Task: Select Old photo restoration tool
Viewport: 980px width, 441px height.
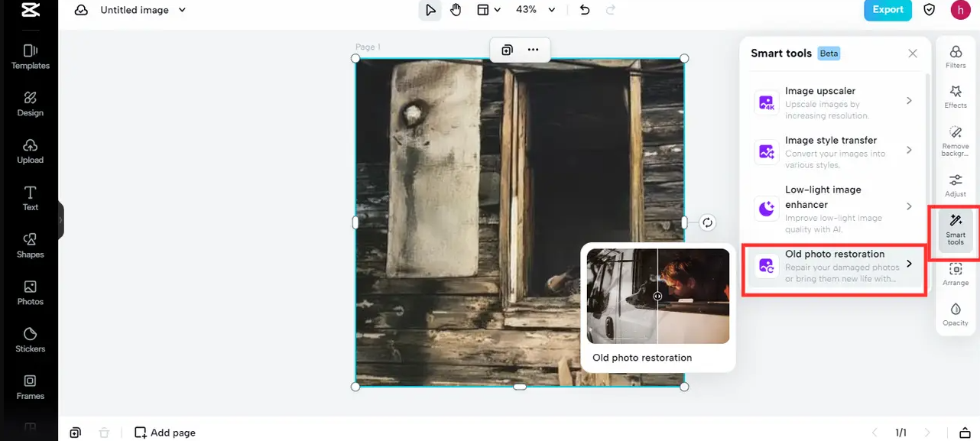Action: [x=834, y=266]
